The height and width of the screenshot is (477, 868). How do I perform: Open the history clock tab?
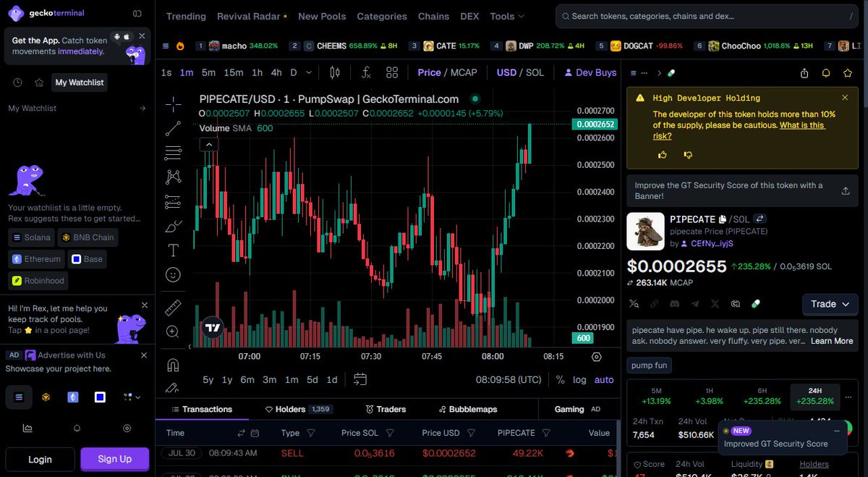(17, 83)
